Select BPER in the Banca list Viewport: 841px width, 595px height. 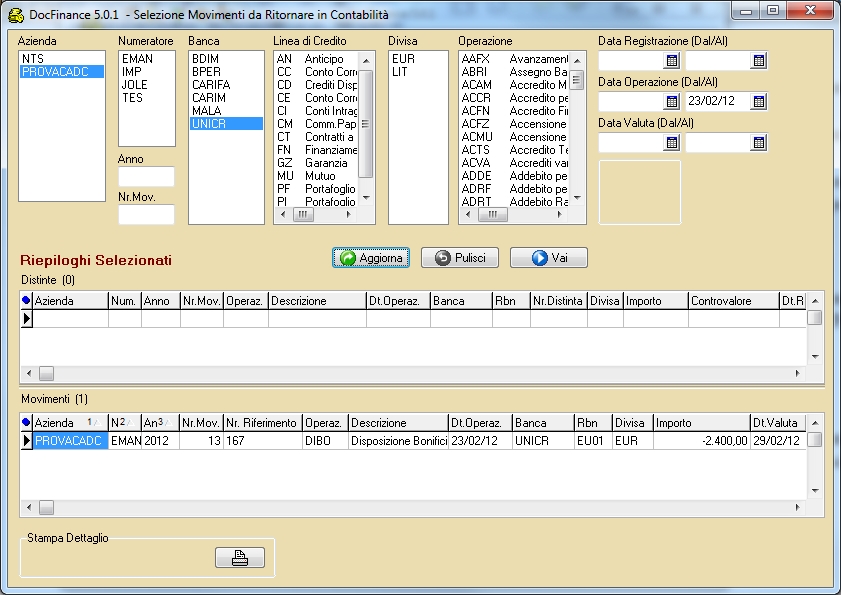click(x=206, y=72)
